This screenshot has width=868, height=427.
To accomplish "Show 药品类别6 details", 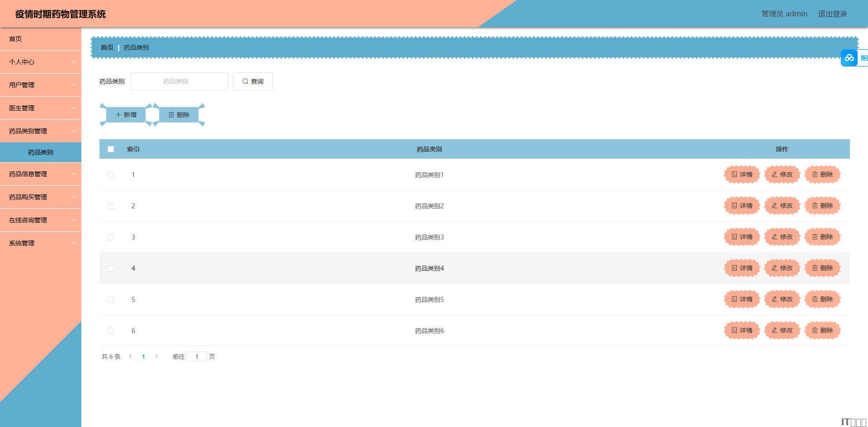I will tap(742, 330).
